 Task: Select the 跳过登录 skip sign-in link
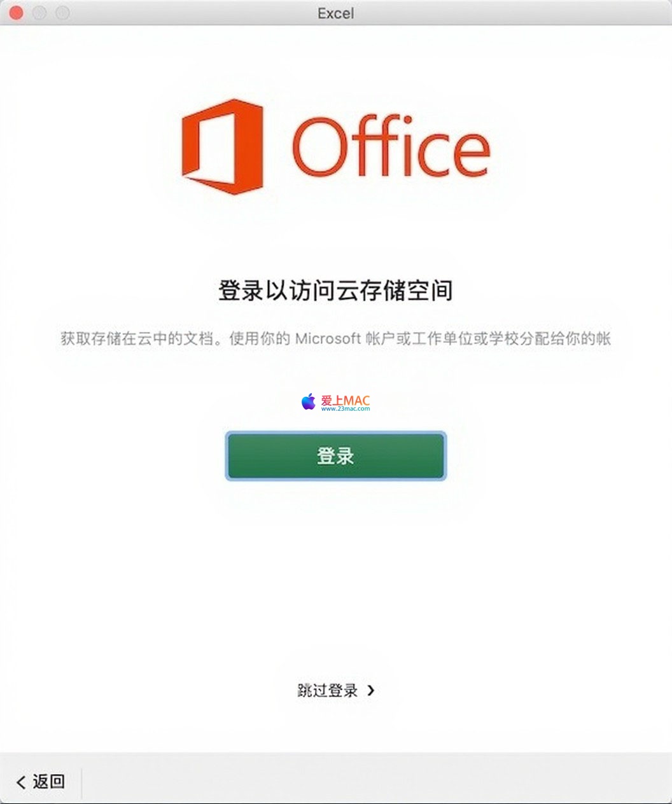[x=328, y=690]
